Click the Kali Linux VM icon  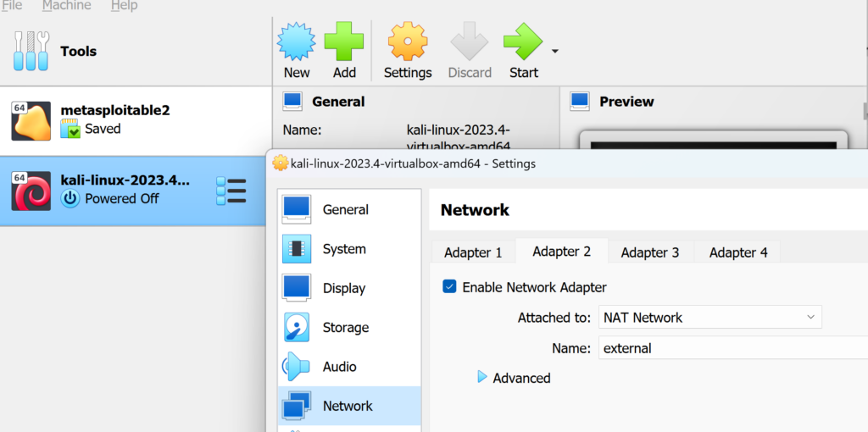coord(31,191)
